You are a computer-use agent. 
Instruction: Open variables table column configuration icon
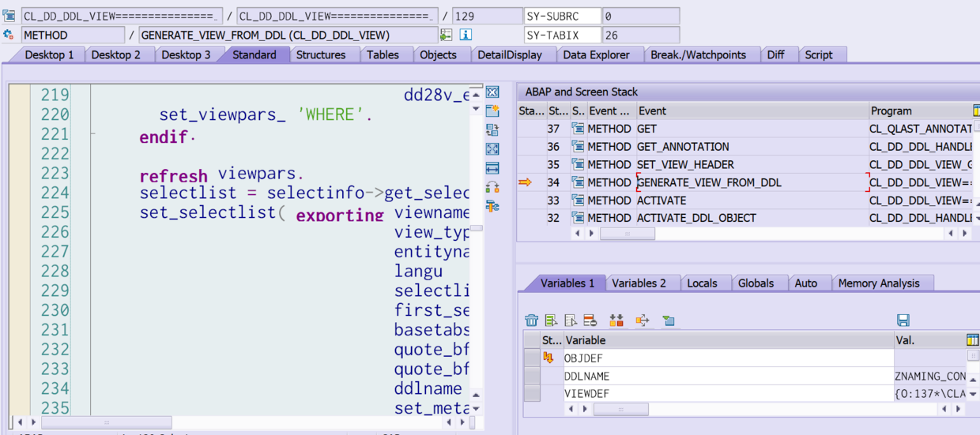tap(973, 340)
